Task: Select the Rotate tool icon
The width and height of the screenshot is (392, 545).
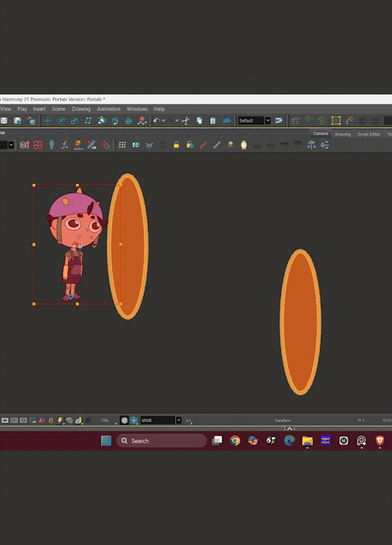Action: (61, 121)
